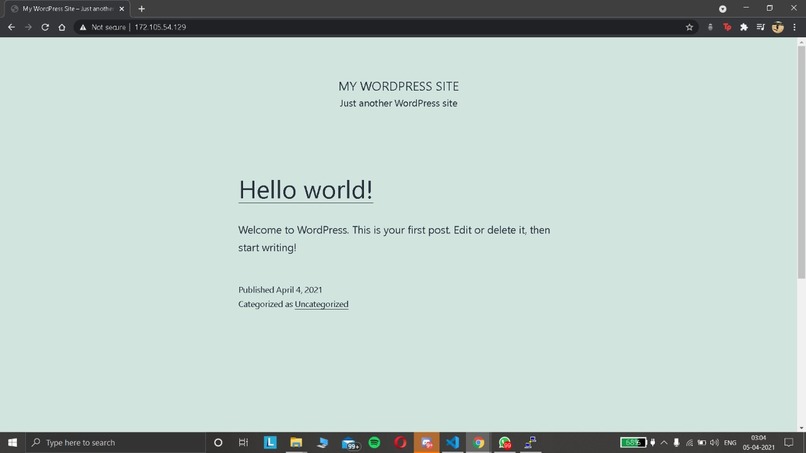Click the green battery percentage indicator
The width and height of the screenshot is (806, 453).
633,443
